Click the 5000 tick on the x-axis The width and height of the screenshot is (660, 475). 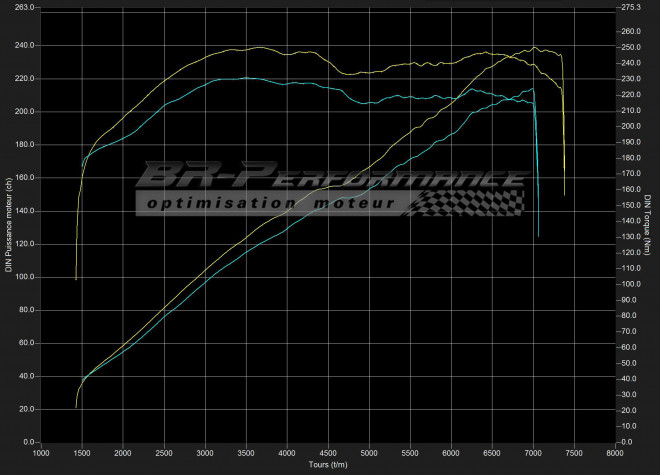(x=369, y=452)
